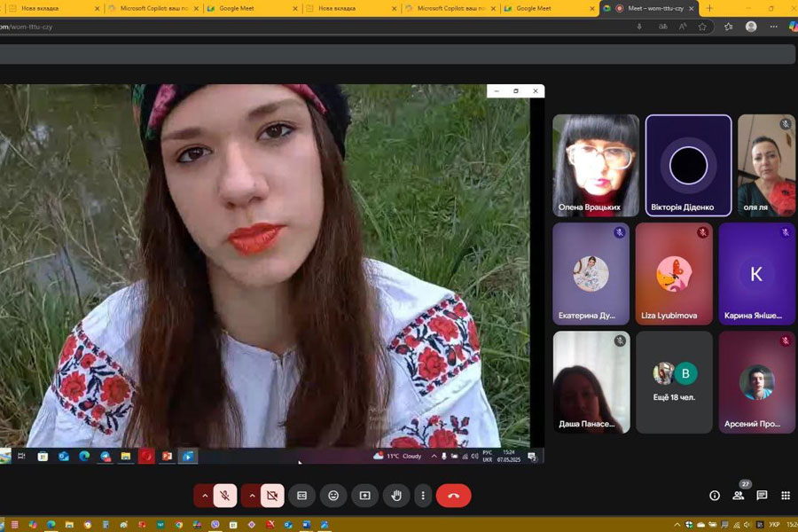
Task: Click the "Ещё 18 чел." tile
Action: (675, 382)
